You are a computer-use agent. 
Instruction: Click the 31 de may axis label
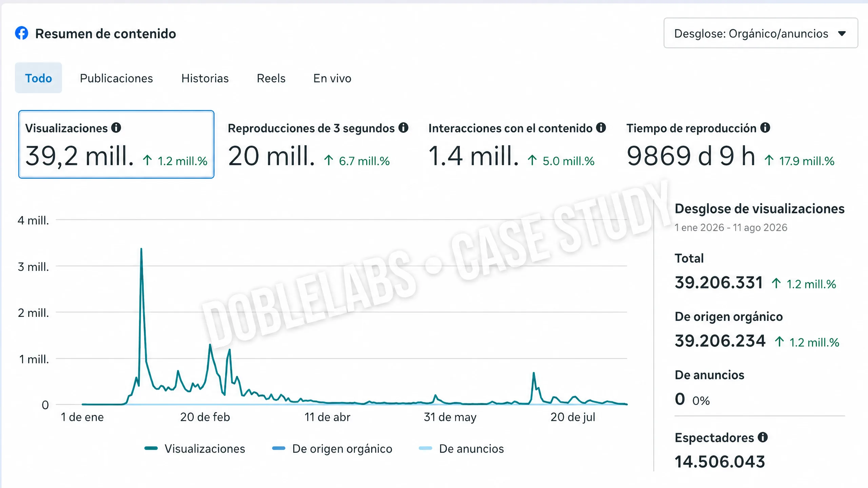(x=450, y=417)
